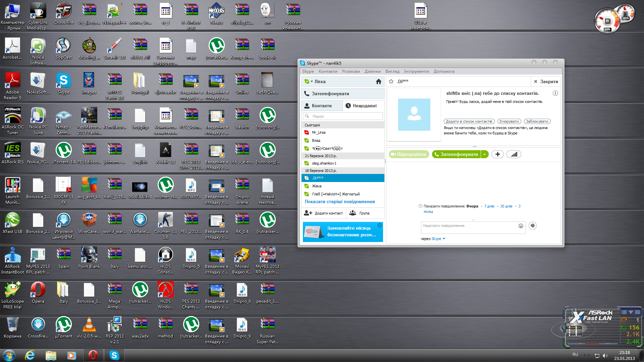This screenshot has height=362, width=644.
Task: Expand the status dropdown next to Лёха
Action: [x=312, y=81]
